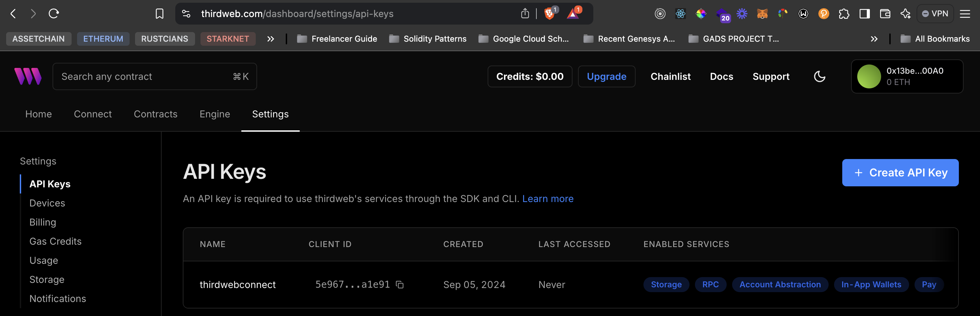Open the Leo AI sparkle icon
The height and width of the screenshot is (316, 980).
click(x=905, y=14)
